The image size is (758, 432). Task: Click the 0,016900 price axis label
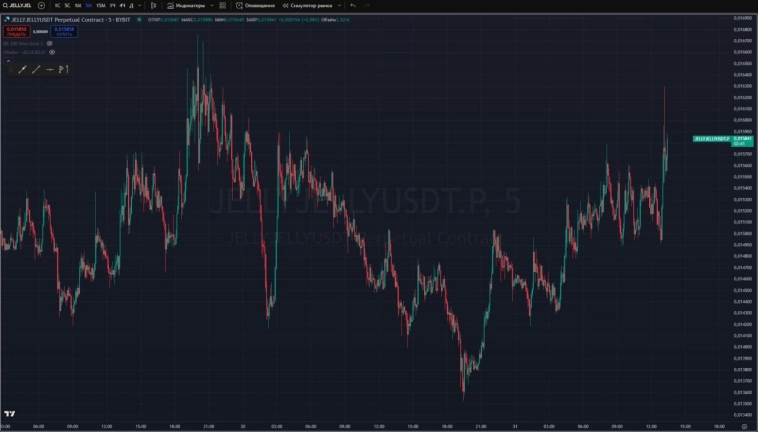[x=743, y=18]
